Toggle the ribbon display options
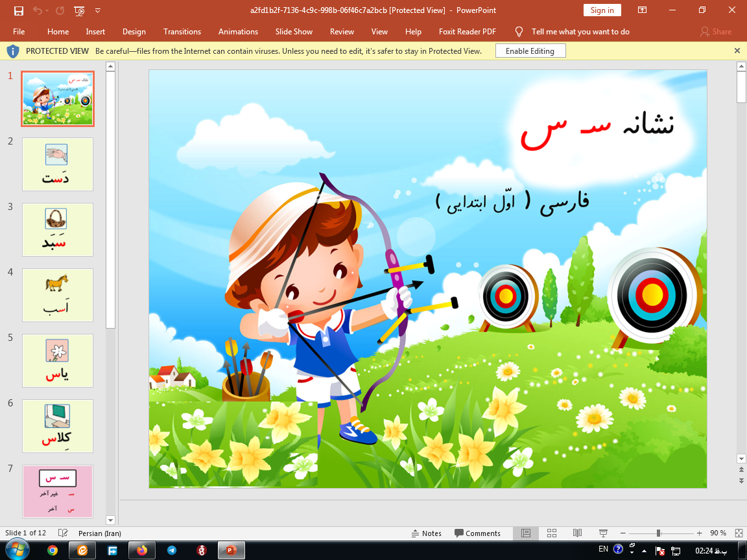This screenshot has height=560, width=747. pos(642,10)
